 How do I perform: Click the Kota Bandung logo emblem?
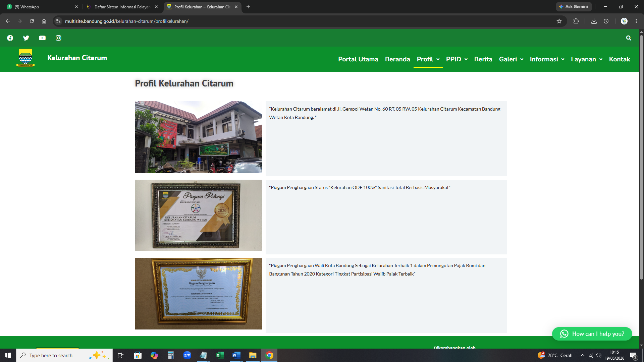[x=25, y=58]
